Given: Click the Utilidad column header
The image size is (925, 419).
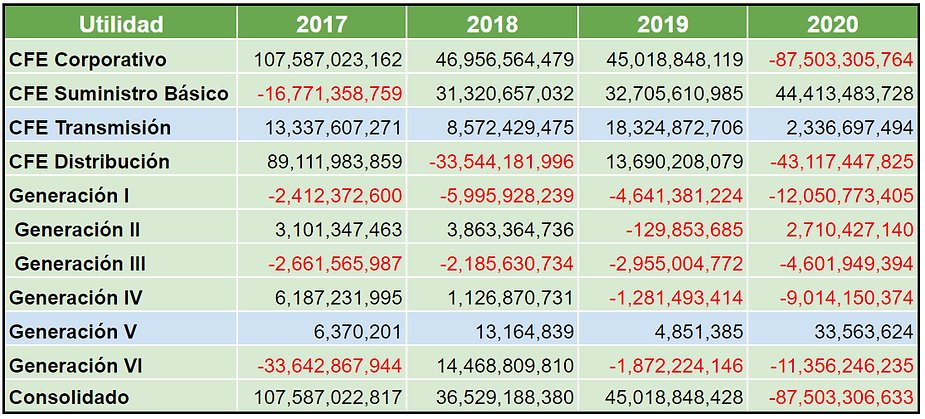Looking at the screenshot, I should coord(121,24).
